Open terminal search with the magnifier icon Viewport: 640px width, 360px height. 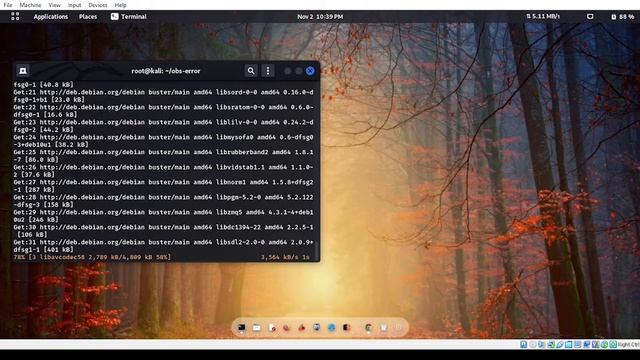tap(251, 71)
